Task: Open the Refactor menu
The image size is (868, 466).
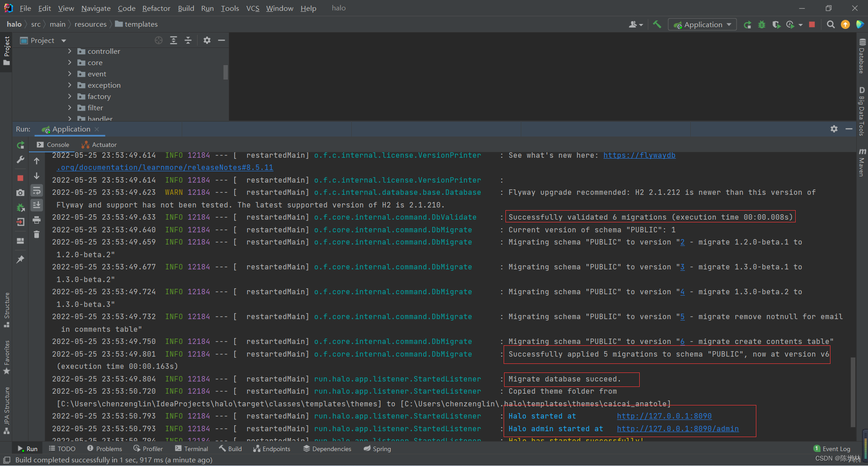Action: click(156, 8)
